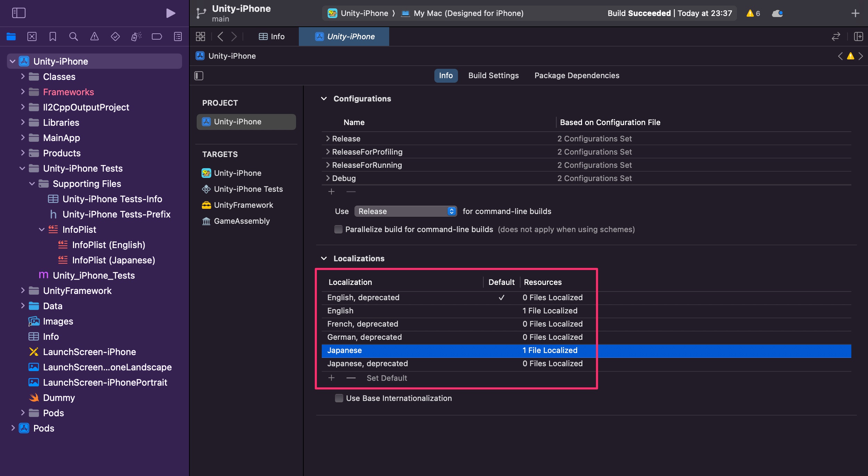The height and width of the screenshot is (476, 868).
Task: Click the swap editor arrows icon
Action: 836,36
